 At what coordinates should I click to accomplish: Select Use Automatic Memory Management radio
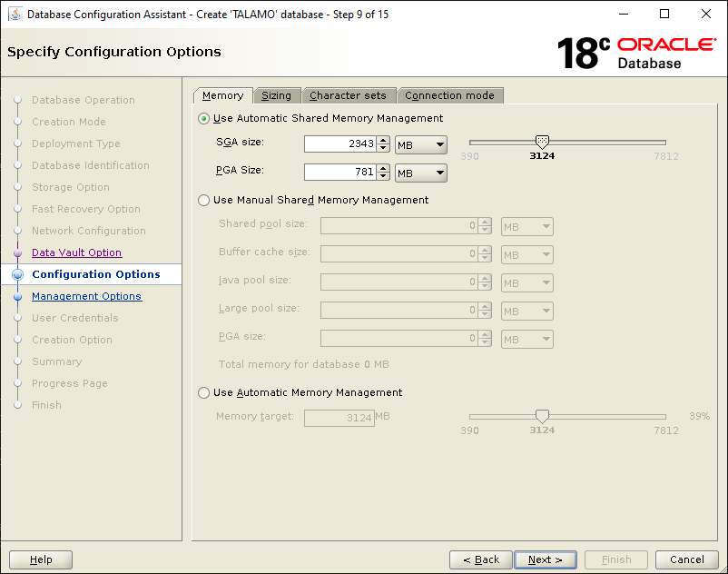[203, 393]
